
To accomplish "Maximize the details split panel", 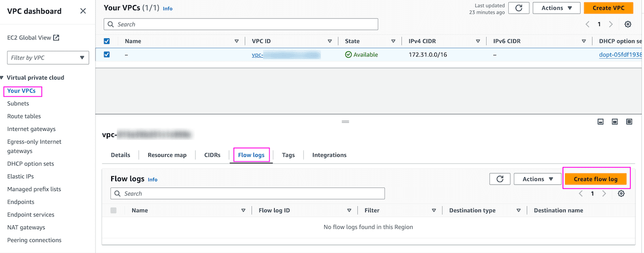I will 629,122.
